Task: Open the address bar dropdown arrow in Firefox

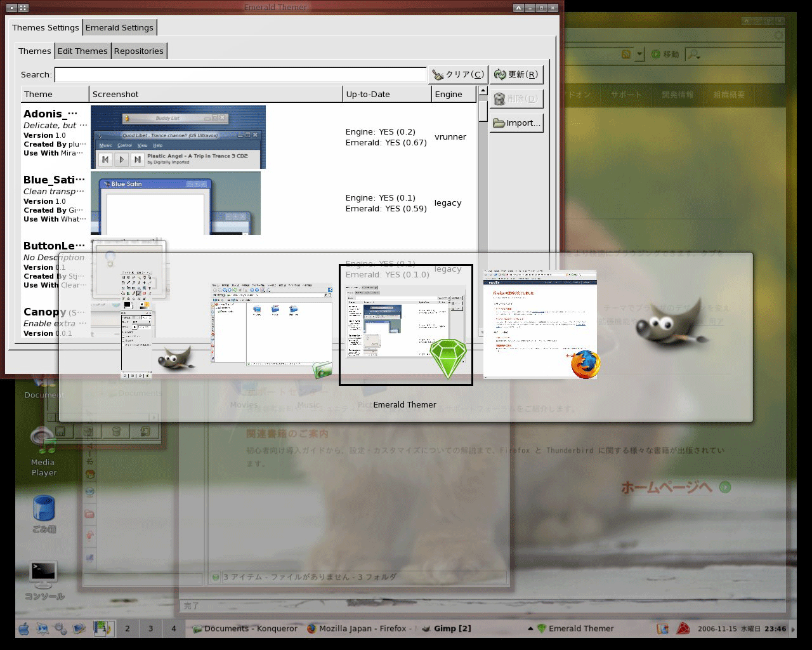Action: [x=640, y=55]
